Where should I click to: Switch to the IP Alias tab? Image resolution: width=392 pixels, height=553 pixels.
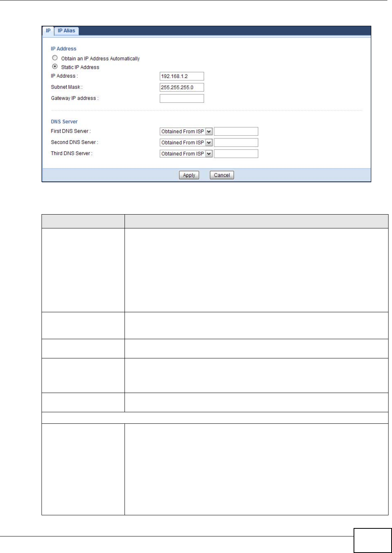66,31
